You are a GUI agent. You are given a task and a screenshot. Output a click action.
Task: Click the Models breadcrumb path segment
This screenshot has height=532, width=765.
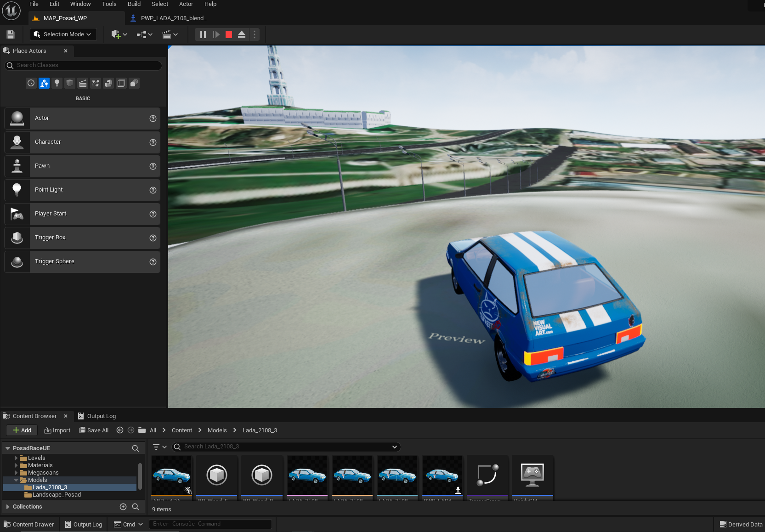(217, 430)
